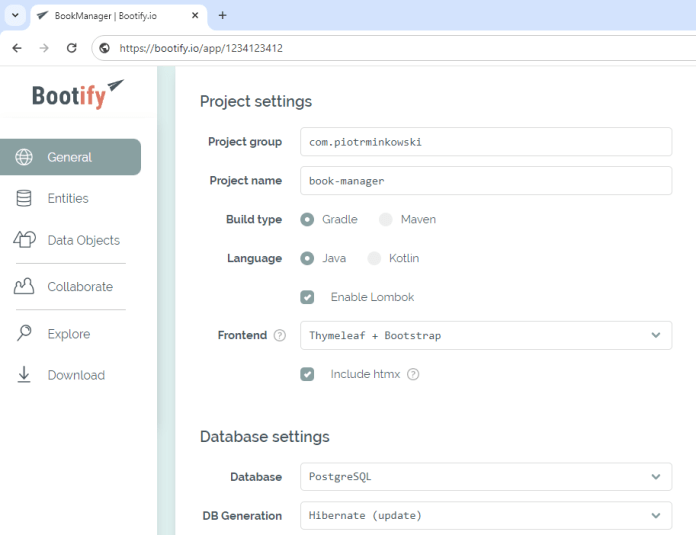Select Gradle build type
The height and width of the screenshot is (535, 696).
coord(307,219)
